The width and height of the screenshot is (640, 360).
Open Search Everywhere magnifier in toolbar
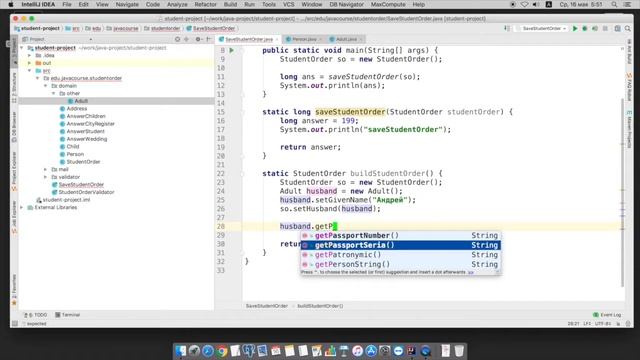[x=628, y=29]
